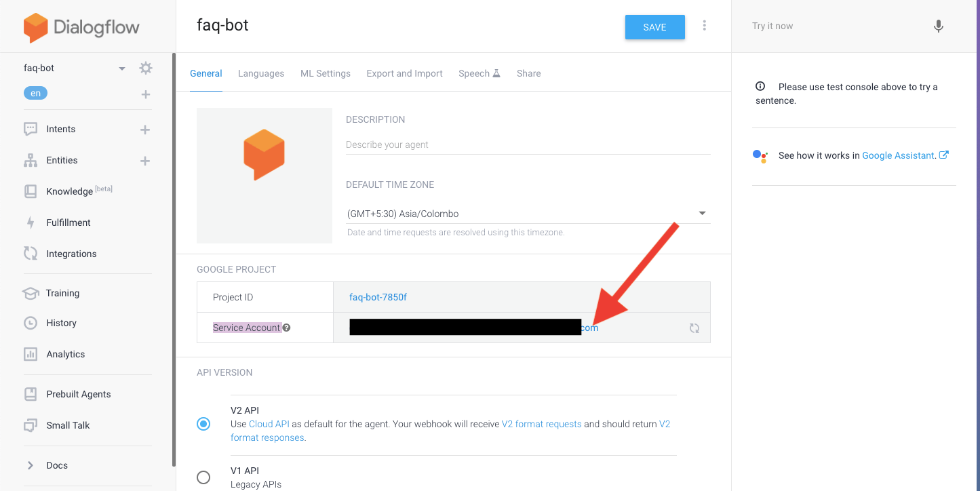Screen dimensions: 980x491
Task: Refresh the service account with reload icon
Action: pos(694,328)
